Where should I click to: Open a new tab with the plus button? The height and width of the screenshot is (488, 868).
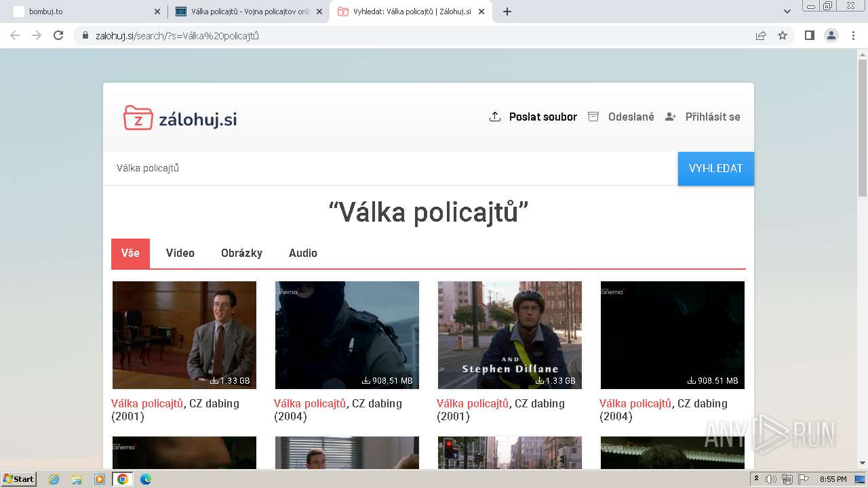point(507,12)
